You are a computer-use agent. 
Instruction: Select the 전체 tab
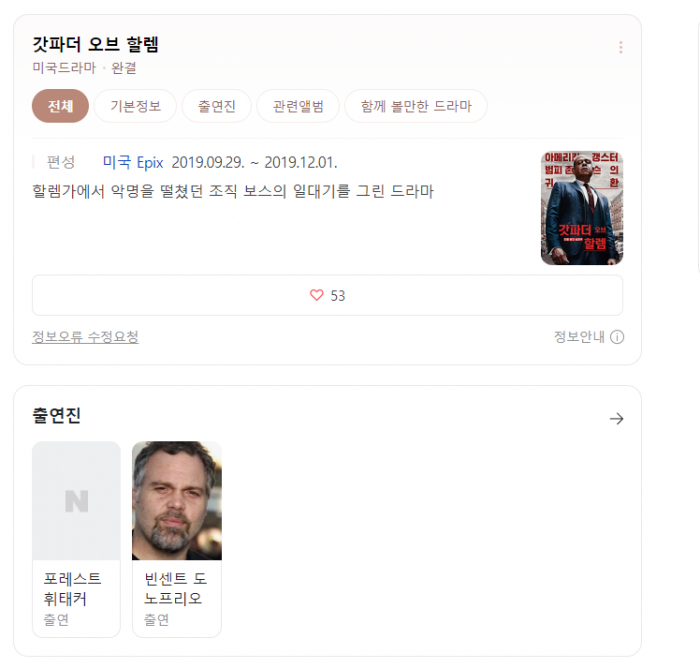click(x=60, y=106)
